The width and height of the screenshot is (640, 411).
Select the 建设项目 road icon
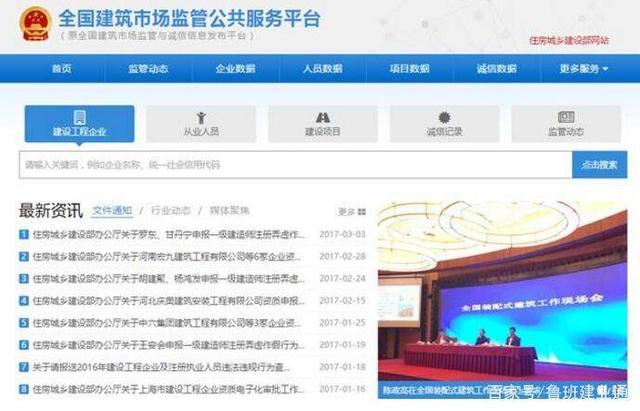(x=322, y=118)
